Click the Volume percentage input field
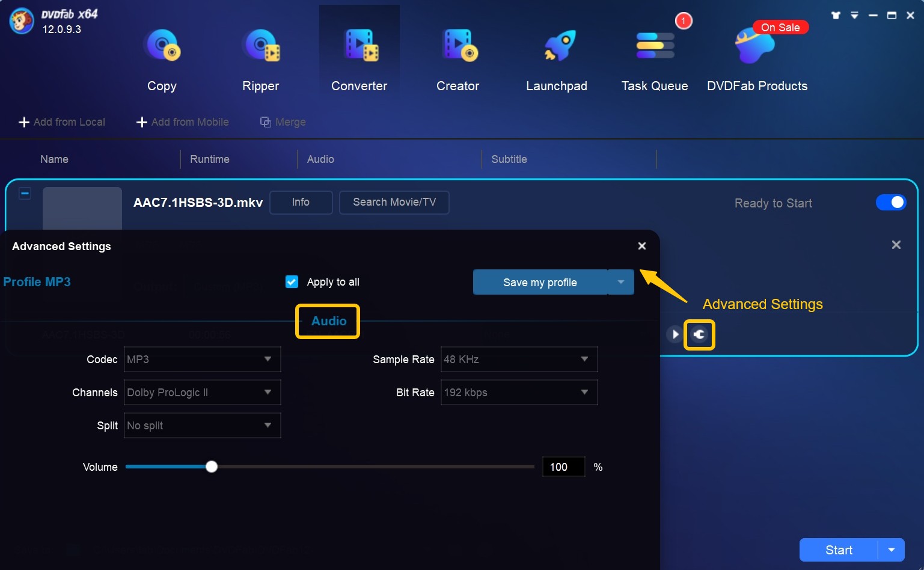 tap(563, 467)
